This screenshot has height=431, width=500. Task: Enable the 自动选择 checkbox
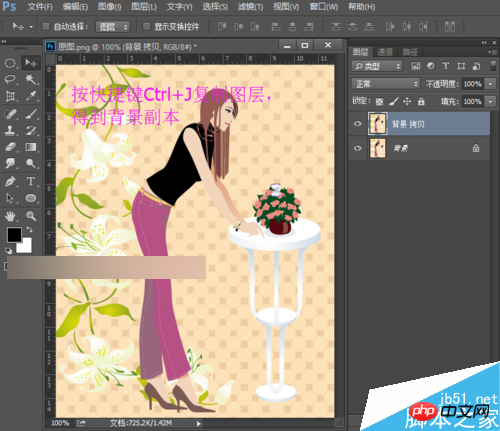[x=46, y=27]
